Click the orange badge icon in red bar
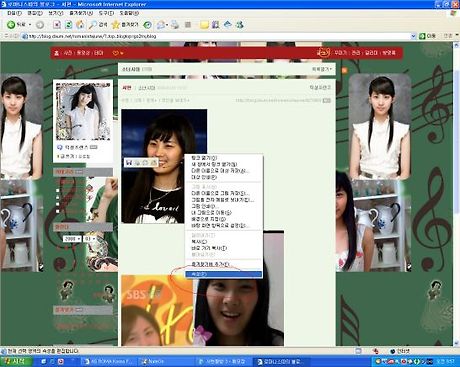 (323, 52)
